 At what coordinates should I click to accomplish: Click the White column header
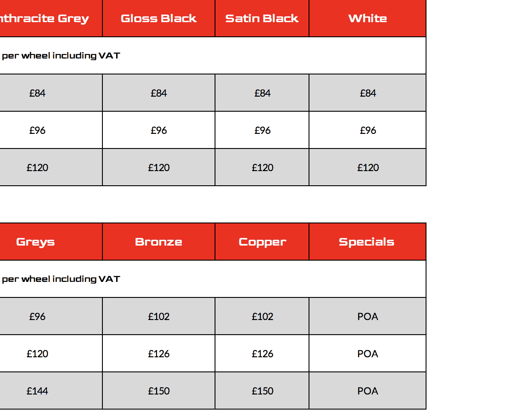pyautogui.click(x=368, y=18)
